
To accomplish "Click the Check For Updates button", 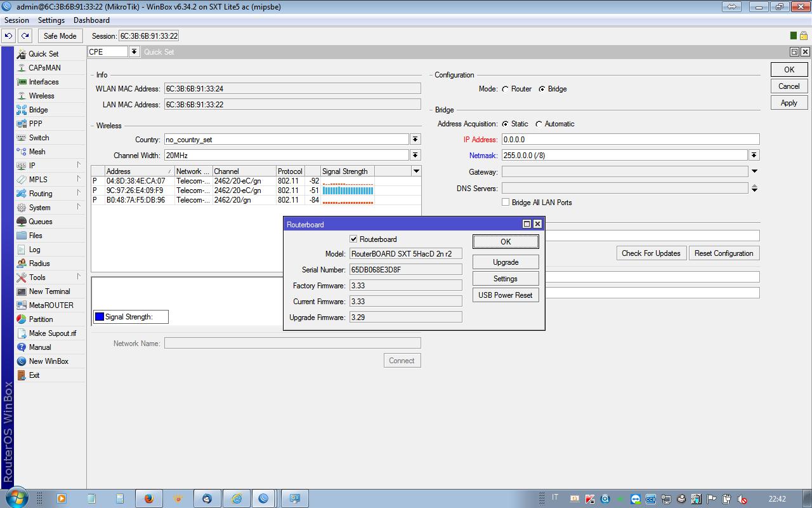I will click(651, 253).
